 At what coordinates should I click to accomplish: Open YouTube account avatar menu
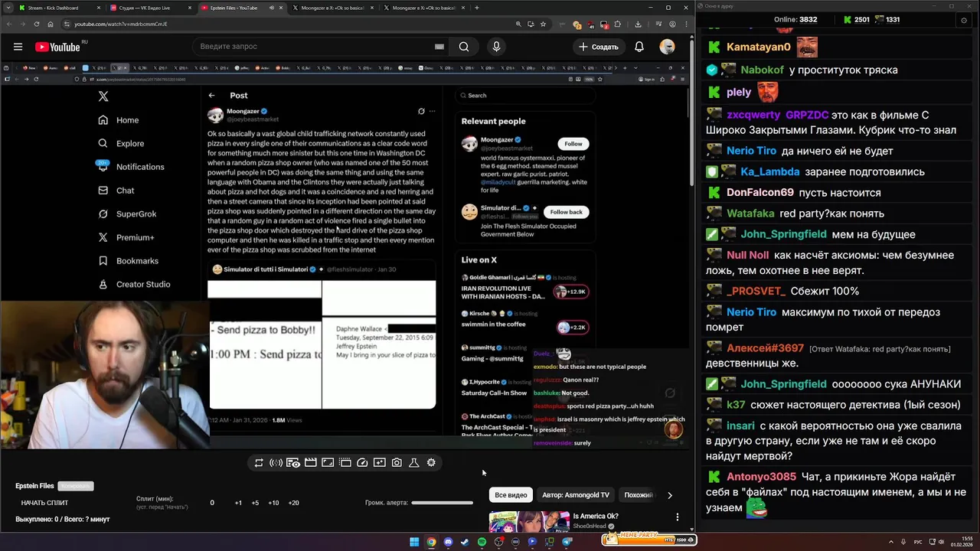click(668, 47)
